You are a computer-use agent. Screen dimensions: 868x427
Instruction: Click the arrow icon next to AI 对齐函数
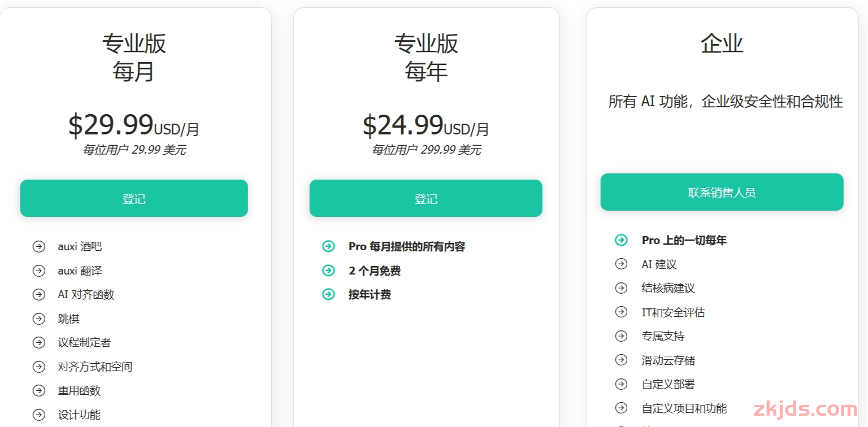click(x=38, y=294)
